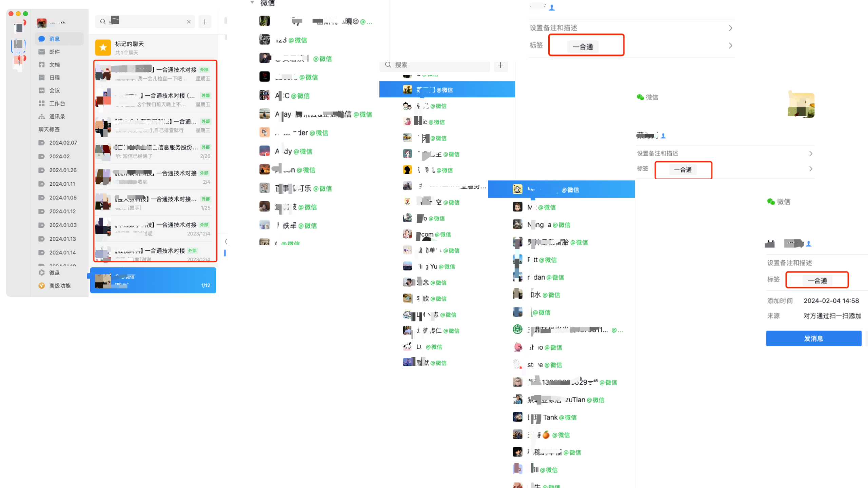Select 聊天标签 menu item in left sidebar
The height and width of the screenshot is (488, 868).
point(49,129)
